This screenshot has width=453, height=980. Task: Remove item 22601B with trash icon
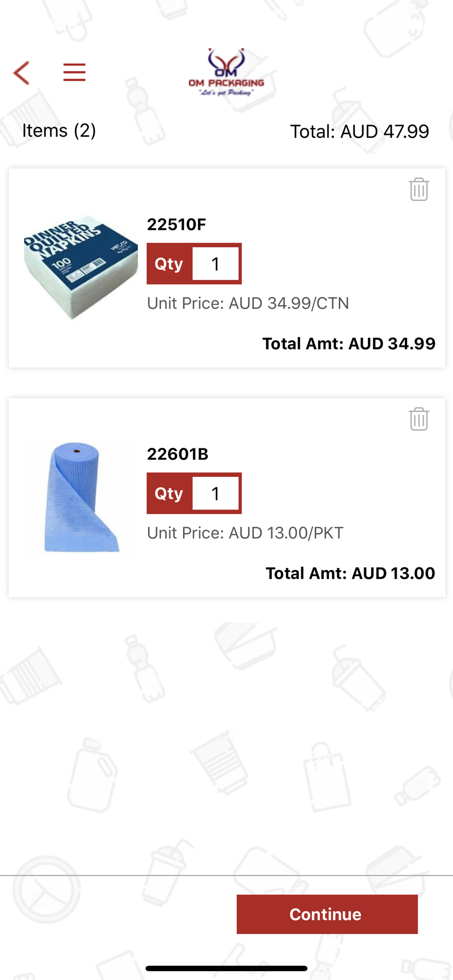(x=419, y=419)
